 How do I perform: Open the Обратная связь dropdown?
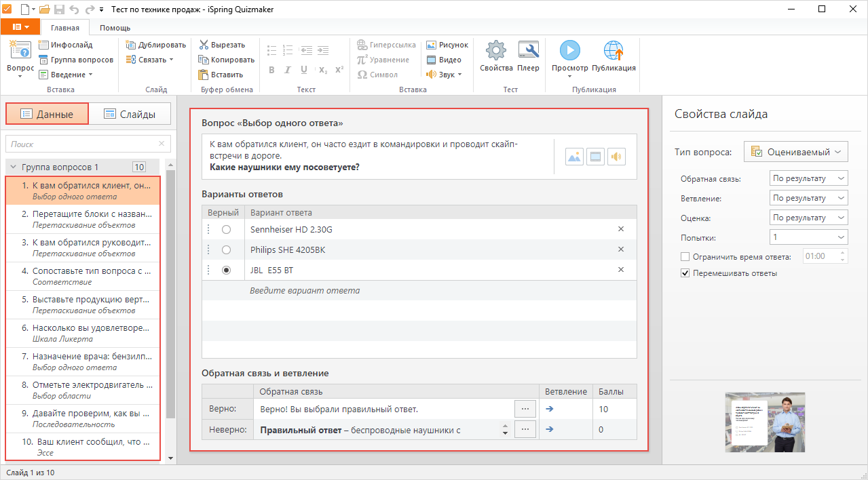click(809, 178)
